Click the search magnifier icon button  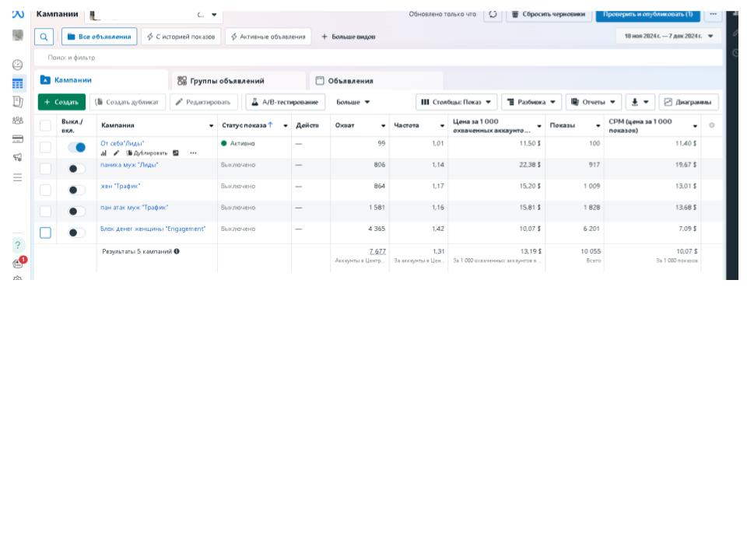point(44,37)
